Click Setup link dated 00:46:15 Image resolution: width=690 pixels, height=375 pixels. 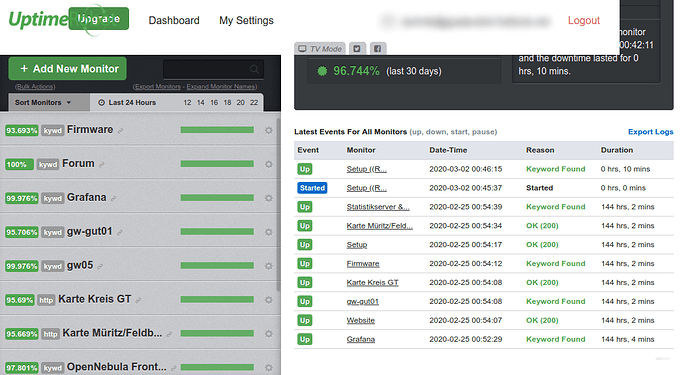pyautogui.click(x=367, y=169)
